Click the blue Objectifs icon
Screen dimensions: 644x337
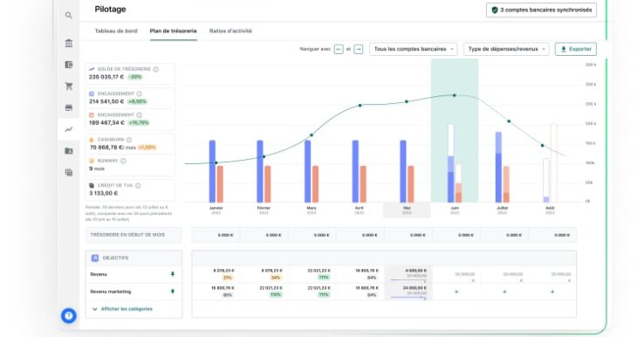(x=95, y=258)
